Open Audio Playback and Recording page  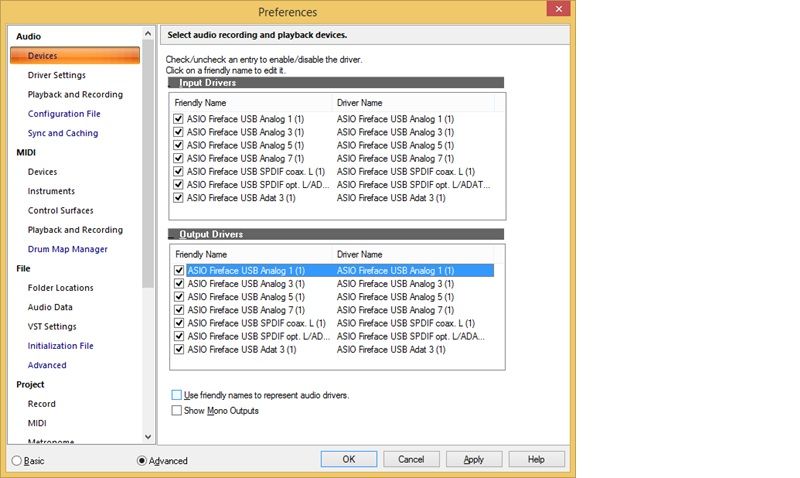(75, 95)
